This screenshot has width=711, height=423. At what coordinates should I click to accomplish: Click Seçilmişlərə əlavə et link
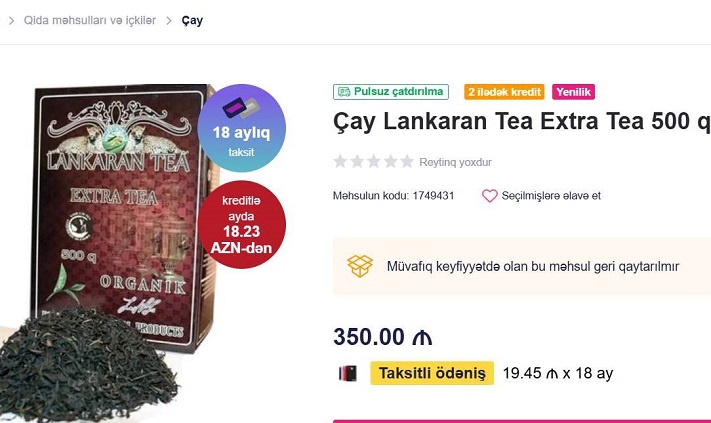[551, 196]
